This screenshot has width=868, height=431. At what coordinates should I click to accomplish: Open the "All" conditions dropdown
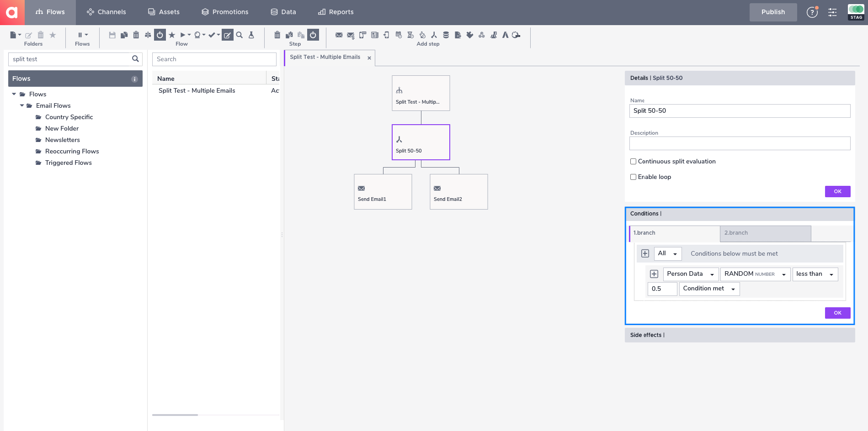click(x=668, y=253)
